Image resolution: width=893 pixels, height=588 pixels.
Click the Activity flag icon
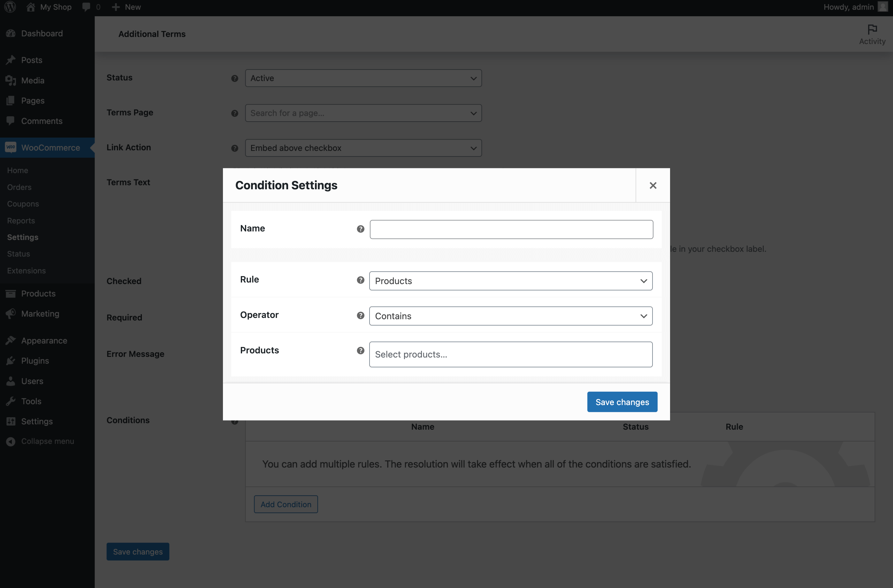[x=872, y=29]
